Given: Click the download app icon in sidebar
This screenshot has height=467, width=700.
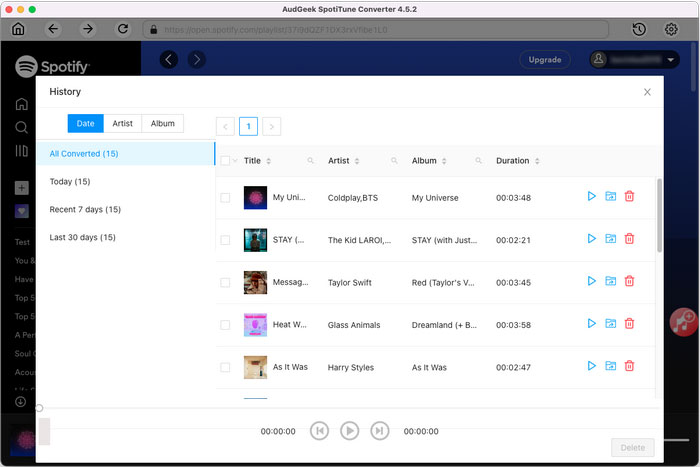Looking at the screenshot, I should (x=21, y=402).
